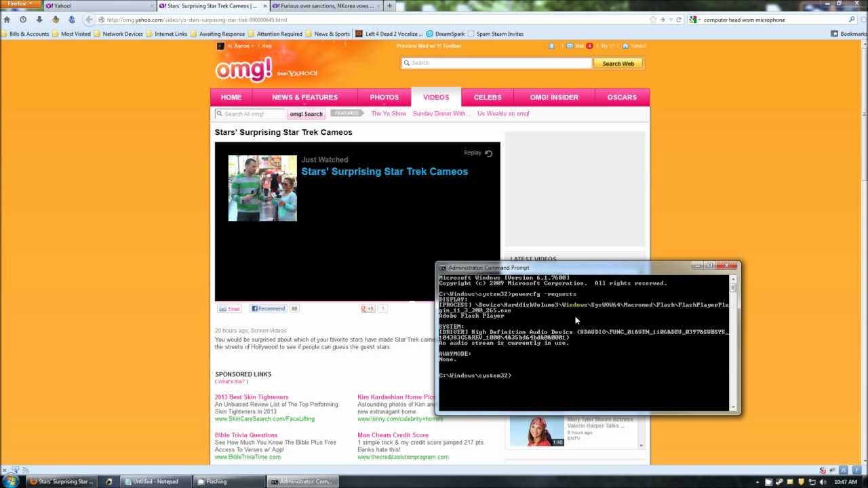
Task: Click the system tray volume icon
Action: click(x=823, y=482)
